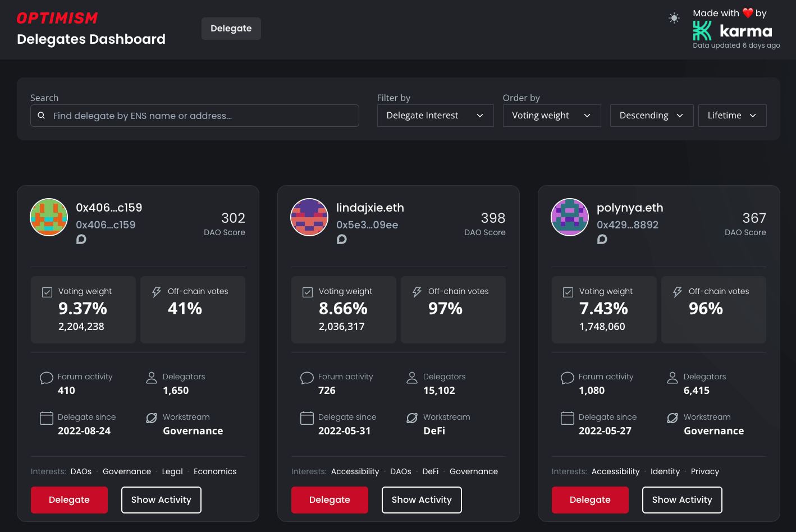This screenshot has height=532, width=796.
Task: Click the calendar icon next to Delegate since on polynya.eth card
Action: [x=568, y=418]
